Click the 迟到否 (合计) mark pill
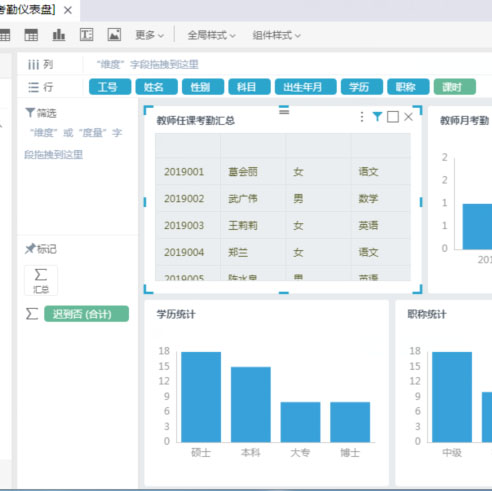 click(86, 314)
